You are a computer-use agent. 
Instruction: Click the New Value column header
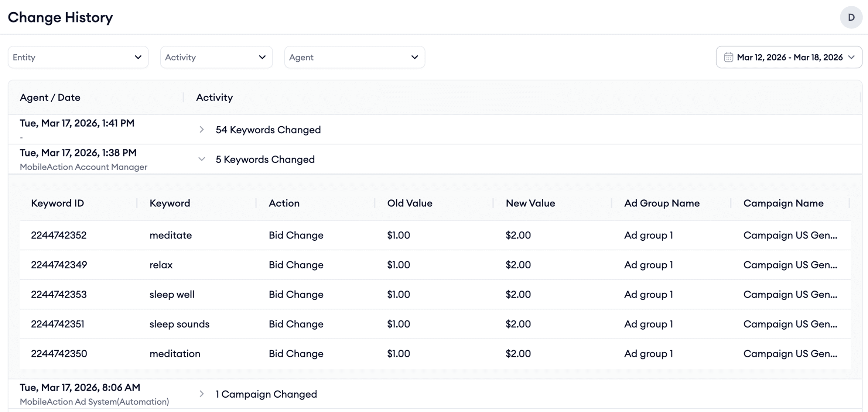click(x=530, y=203)
